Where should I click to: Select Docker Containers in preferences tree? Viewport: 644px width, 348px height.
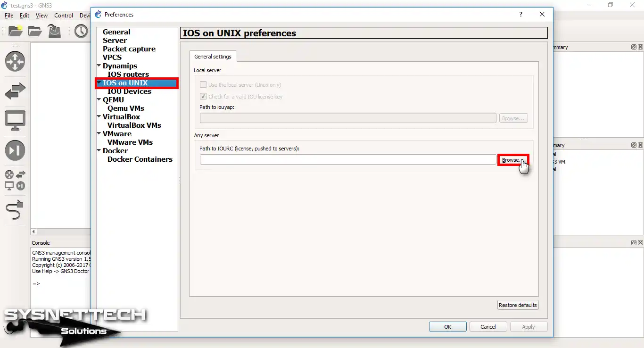coord(140,159)
